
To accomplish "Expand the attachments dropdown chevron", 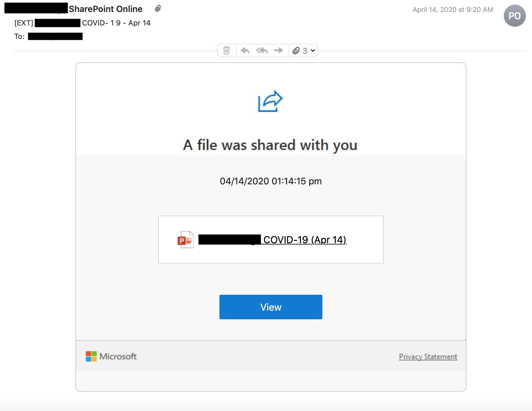I will (313, 51).
